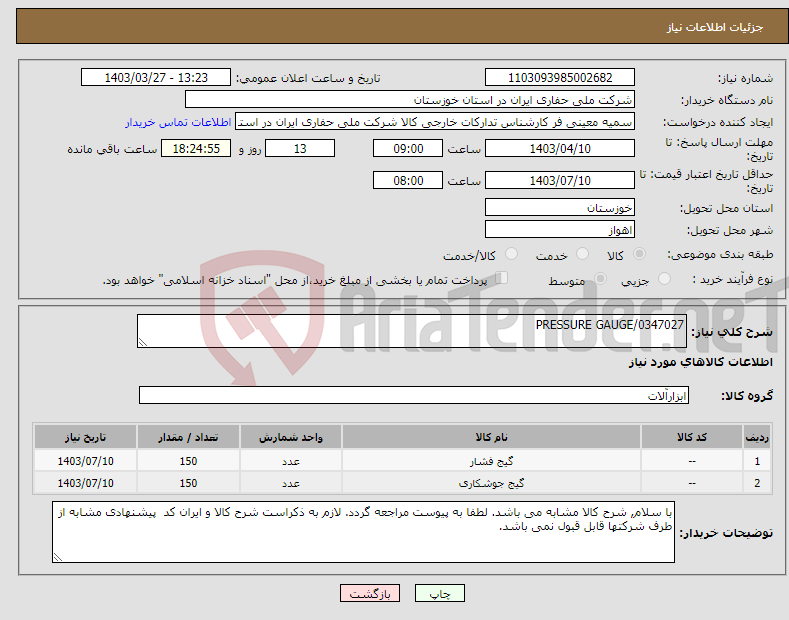Image resolution: width=789 pixels, height=620 pixels.
Task: Click quantity 150 in the گیج فشار row
Action: point(188,461)
